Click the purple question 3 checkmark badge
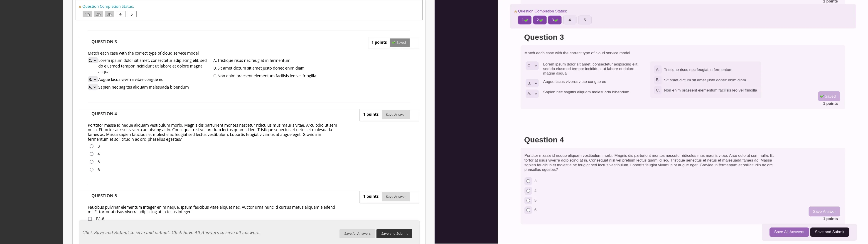 (x=555, y=20)
